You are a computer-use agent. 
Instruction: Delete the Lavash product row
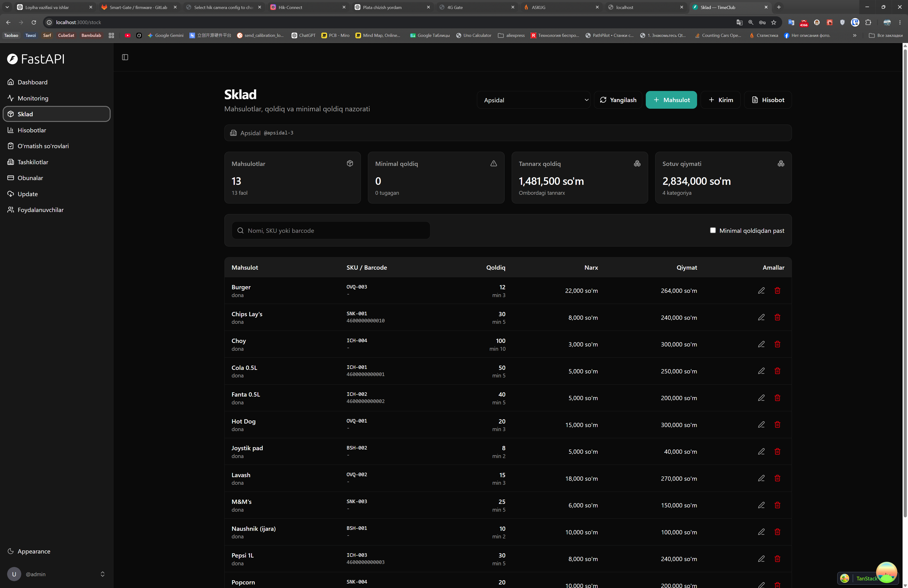(777, 478)
